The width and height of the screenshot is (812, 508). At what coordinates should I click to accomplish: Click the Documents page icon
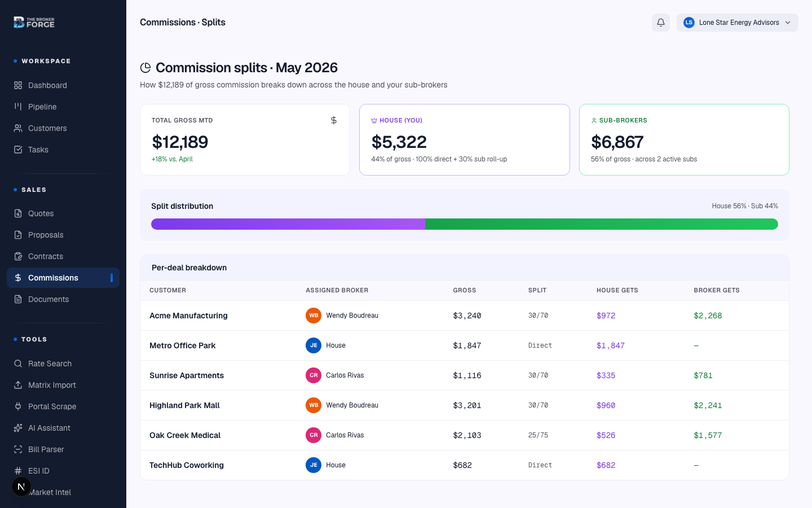pos(18,299)
